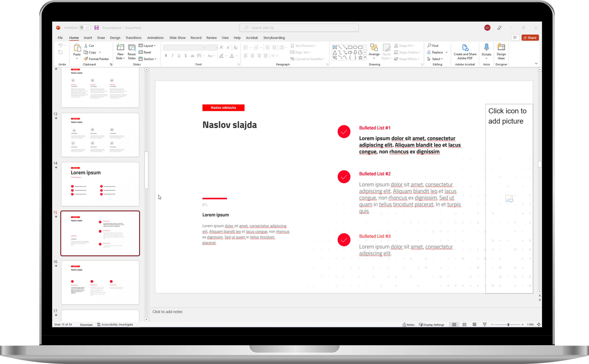Click Display Settings in status bar
This screenshot has width=589, height=364.
point(432,324)
